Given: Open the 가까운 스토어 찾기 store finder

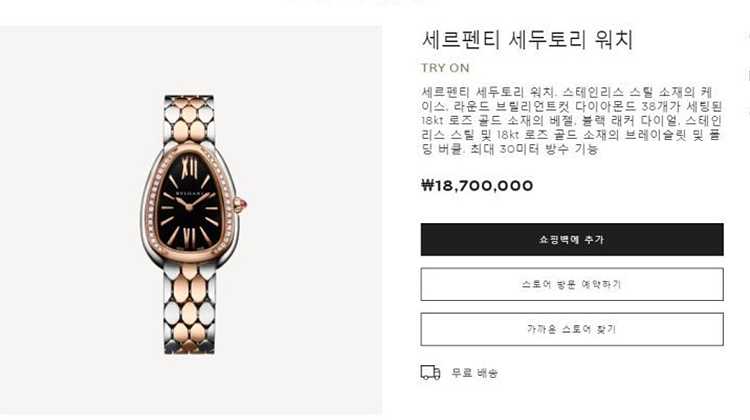Looking at the screenshot, I should point(572,329).
